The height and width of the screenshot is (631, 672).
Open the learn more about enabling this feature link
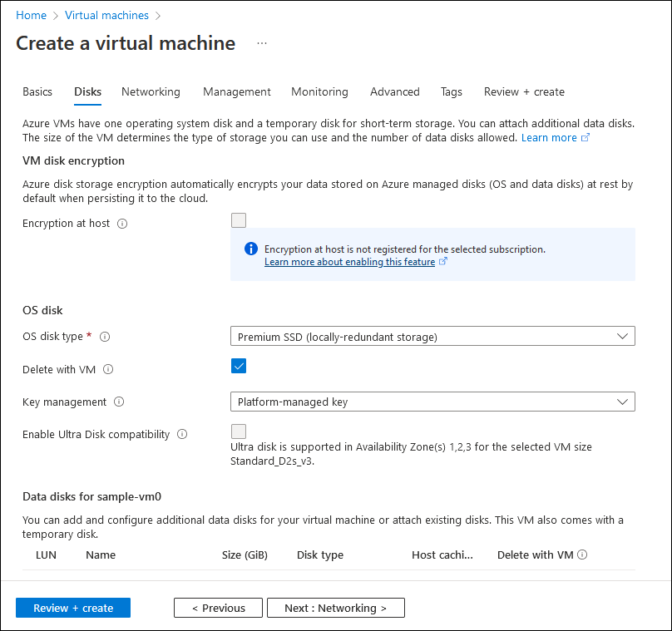coord(350,261)
